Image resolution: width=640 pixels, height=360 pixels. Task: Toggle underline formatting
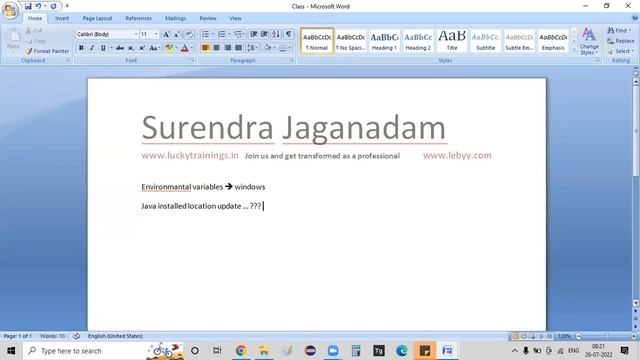(103, 48)
